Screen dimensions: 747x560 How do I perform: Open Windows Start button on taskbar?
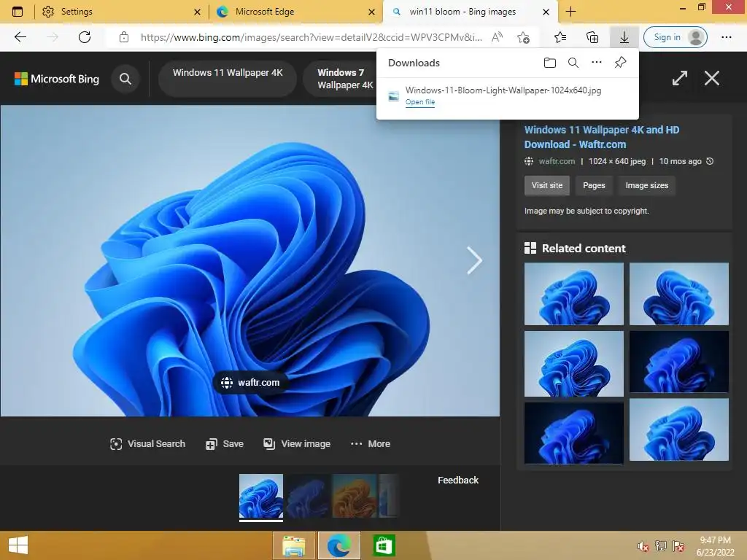18,545
